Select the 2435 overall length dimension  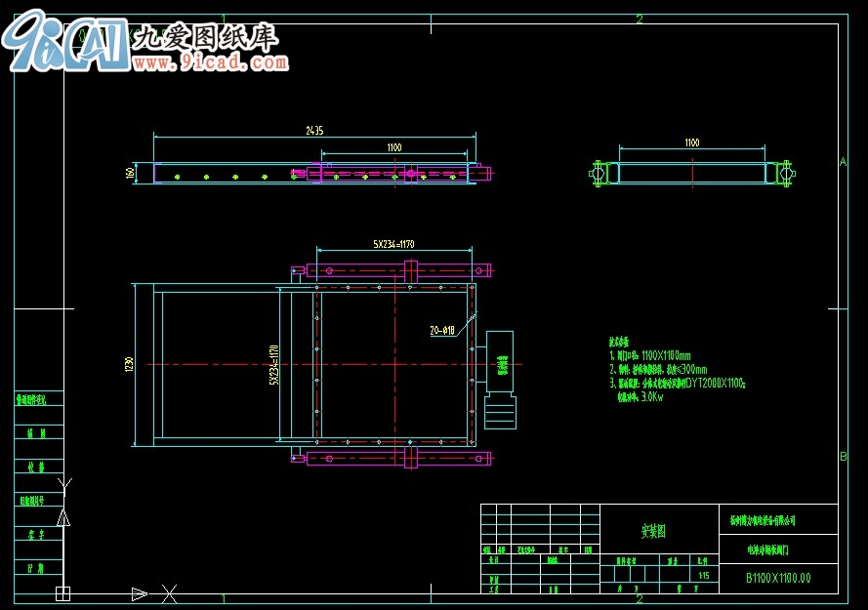(x=314, y=130)
